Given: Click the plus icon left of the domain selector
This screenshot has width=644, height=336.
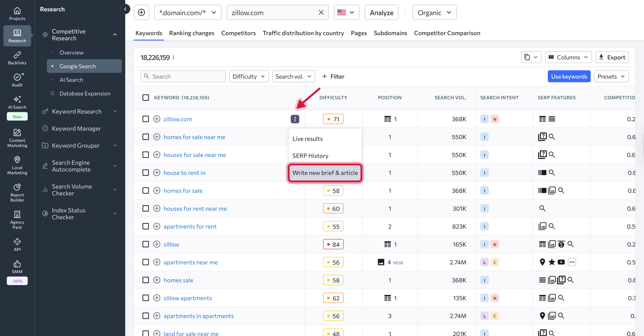Looking at the screenshot, I should click(x=141, y=12).
